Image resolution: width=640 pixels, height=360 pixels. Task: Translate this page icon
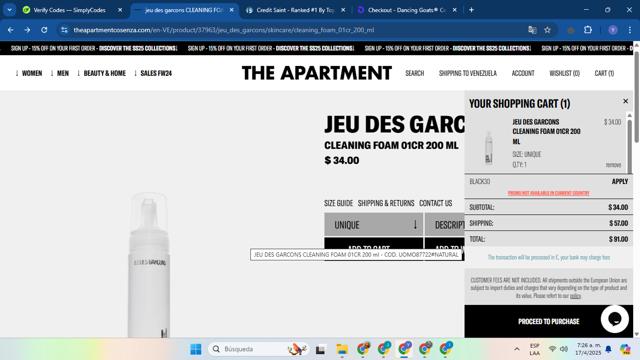tap(532, 30)
